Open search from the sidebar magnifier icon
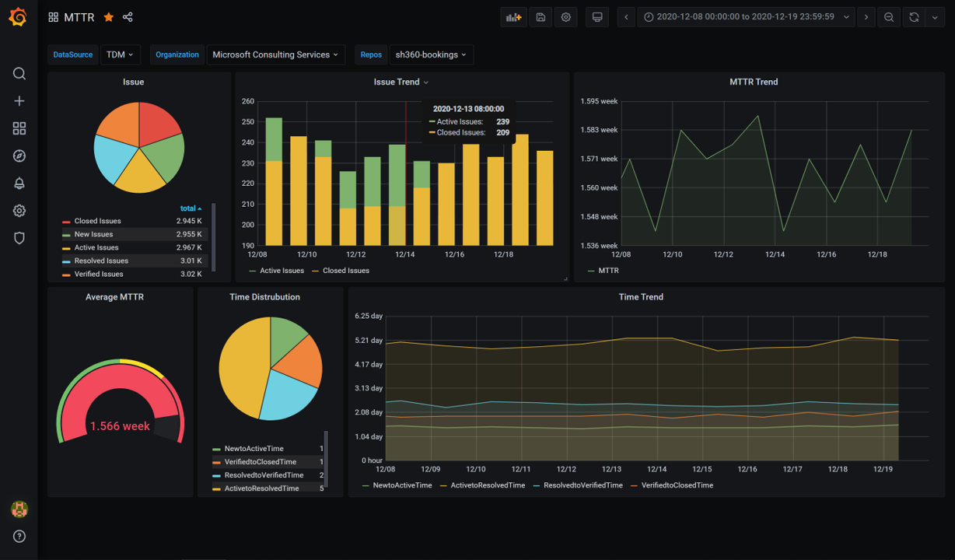 [19, 74]
